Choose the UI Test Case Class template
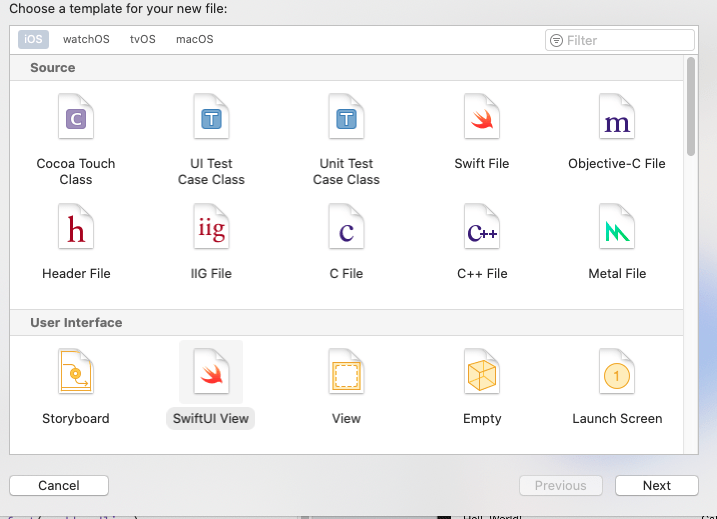Image resolution: width=717 pixels, height=519 pixels. click(x=211, y=122)
